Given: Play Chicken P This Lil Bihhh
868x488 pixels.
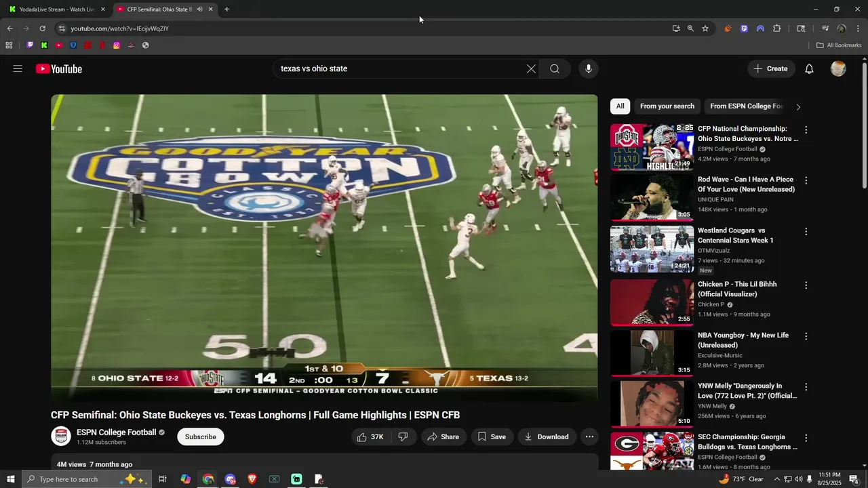Looking at the screenshot, I should (x=652, y=302).
